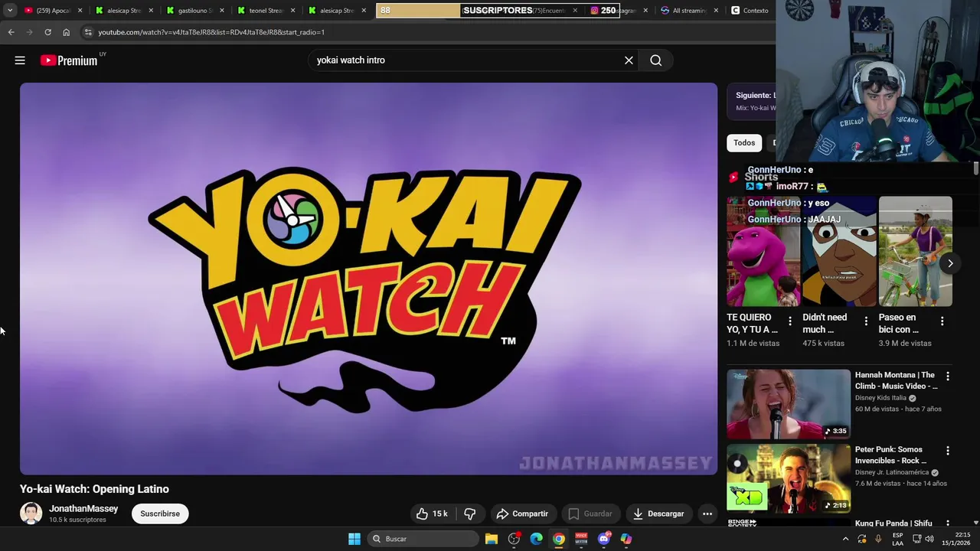The height and width of the screenshot is (551, 980).
Task: Close the teonel tab
Action: [292, 11]
